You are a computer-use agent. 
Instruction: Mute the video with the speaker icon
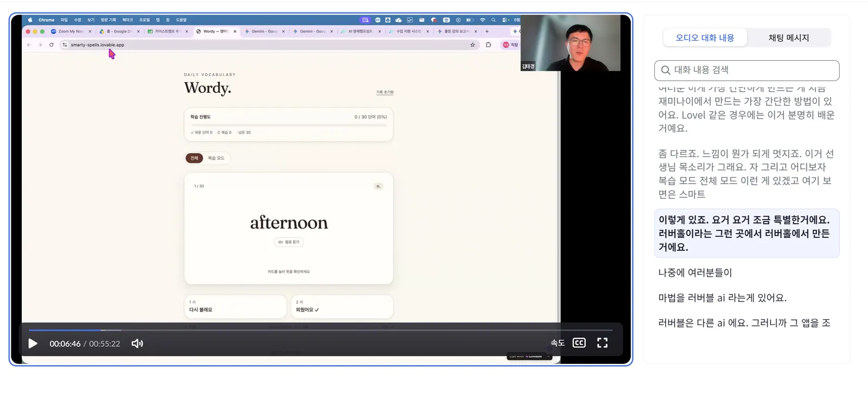137,343
